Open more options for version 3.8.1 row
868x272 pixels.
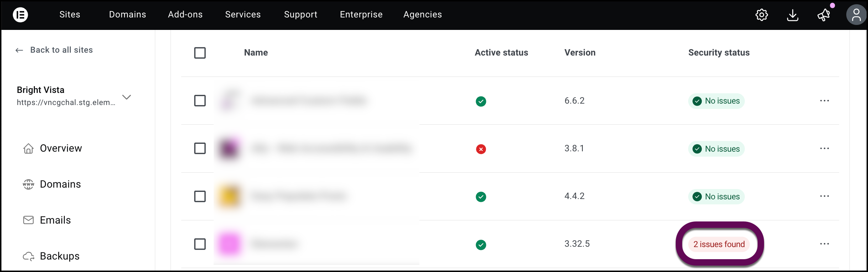pyautogui.click(x=824, y=148)
